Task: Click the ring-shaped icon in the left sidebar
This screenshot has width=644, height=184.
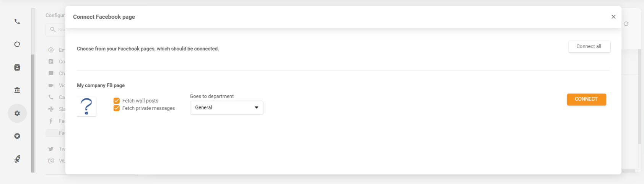Action: pyautogui.click(x=17, y=44)
